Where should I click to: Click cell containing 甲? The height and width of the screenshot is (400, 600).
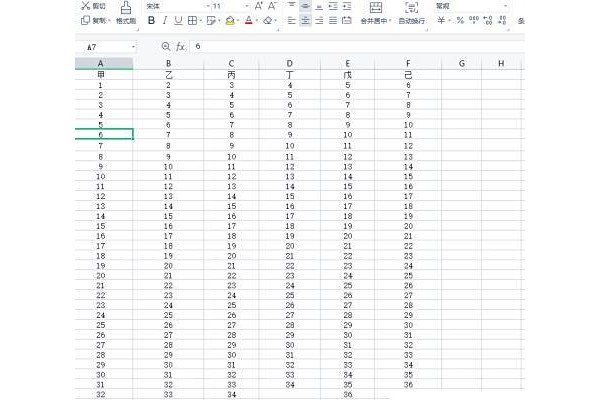(x=104, y=75)
